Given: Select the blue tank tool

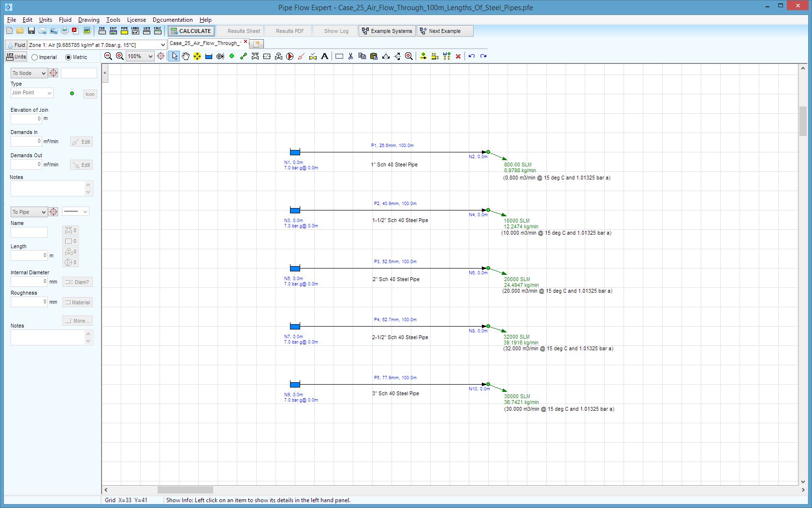Looking at the screenshot, I should click(x=209, y=56).
